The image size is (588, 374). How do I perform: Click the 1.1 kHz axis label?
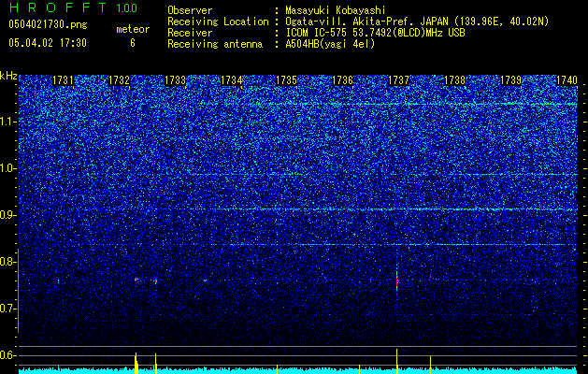pyautogui.click(x=7, y=122)
